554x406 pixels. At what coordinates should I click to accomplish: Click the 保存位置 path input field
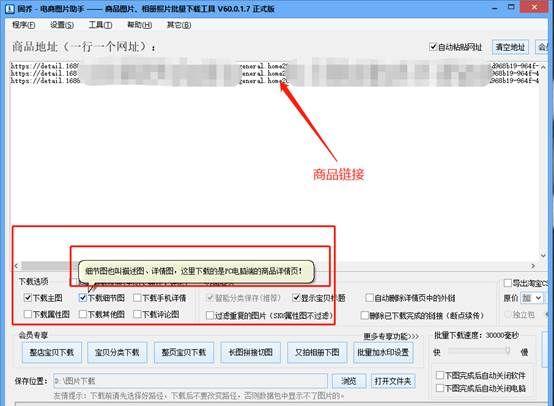pos(190,381)
